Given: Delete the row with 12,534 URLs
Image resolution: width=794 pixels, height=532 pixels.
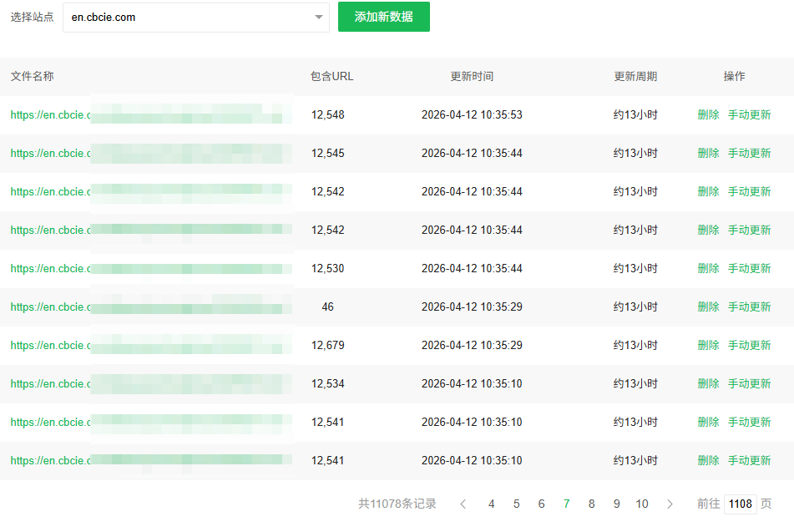Looking at the screenshot, I should pos(709,384).
